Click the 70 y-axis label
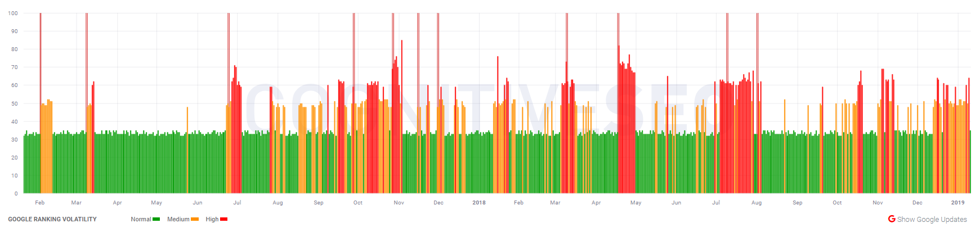The height and width of the screenshot is (232, 980). click(x=15, y=67)
